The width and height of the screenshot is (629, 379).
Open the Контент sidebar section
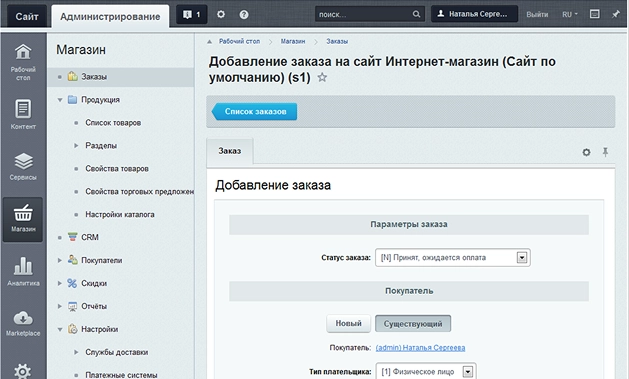23,114
